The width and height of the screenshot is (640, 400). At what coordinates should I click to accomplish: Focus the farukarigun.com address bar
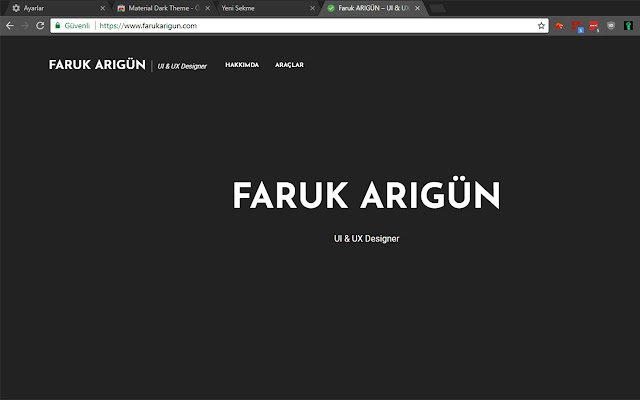(x=299, y=26)
